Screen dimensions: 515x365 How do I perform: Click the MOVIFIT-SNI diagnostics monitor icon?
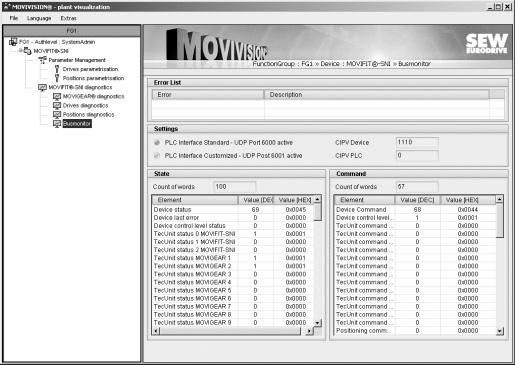(x=42, y=87)
